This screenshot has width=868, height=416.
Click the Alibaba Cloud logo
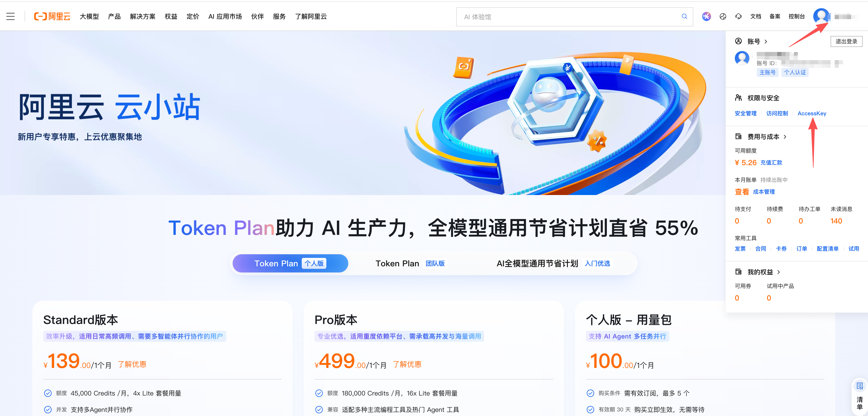pos(52,16)
